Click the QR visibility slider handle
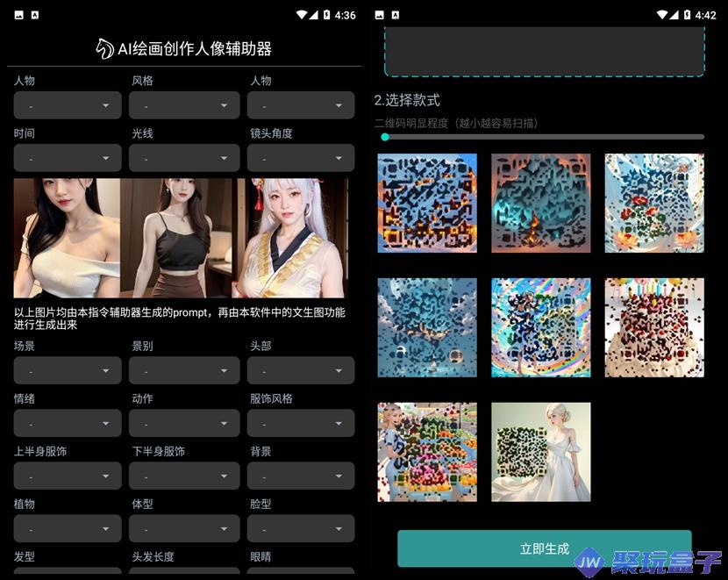 point(385,137)
